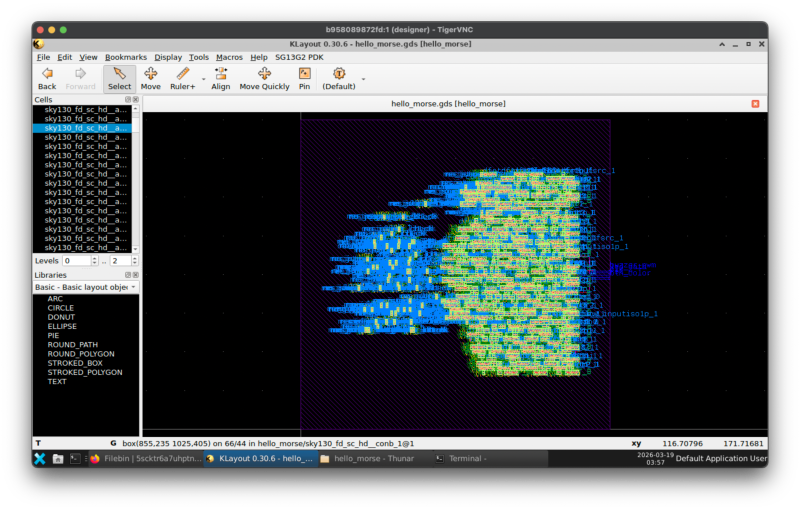The width and height of the screenshot is (800, 510).
Task: Undock the Cells panel
Action: point(127,100)
